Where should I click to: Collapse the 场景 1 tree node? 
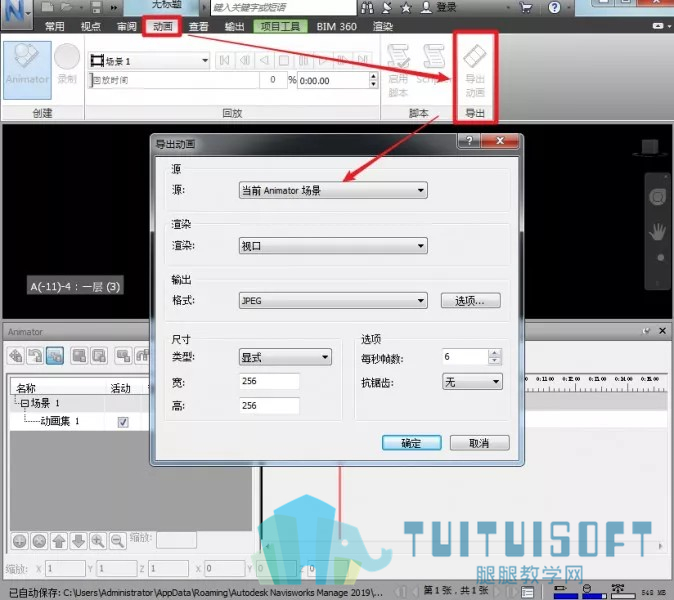(25, 404)
